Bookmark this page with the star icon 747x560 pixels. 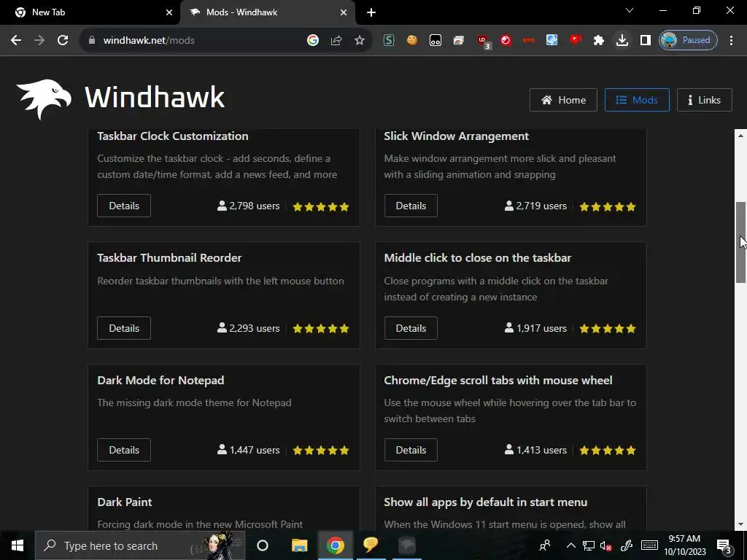point(360,41)
